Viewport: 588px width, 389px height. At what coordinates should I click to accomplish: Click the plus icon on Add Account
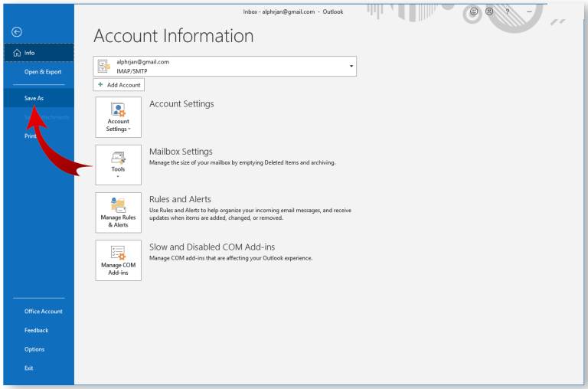(x=100, y=84)
